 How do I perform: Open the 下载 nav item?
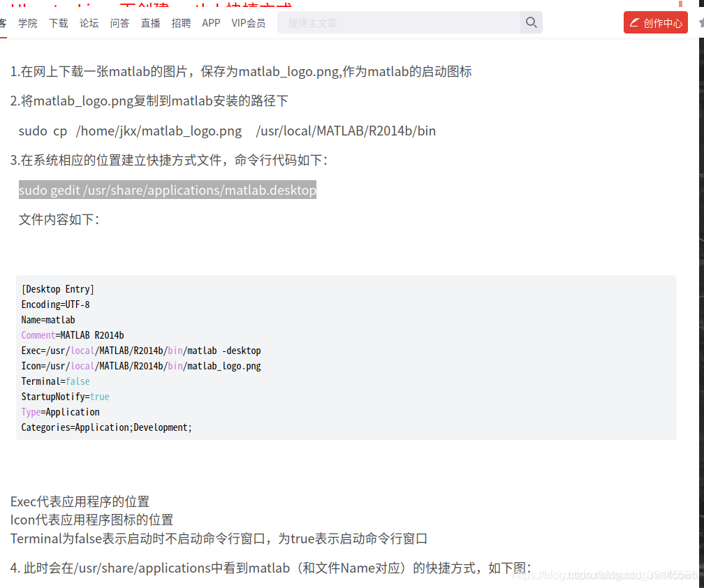point(59,23)
